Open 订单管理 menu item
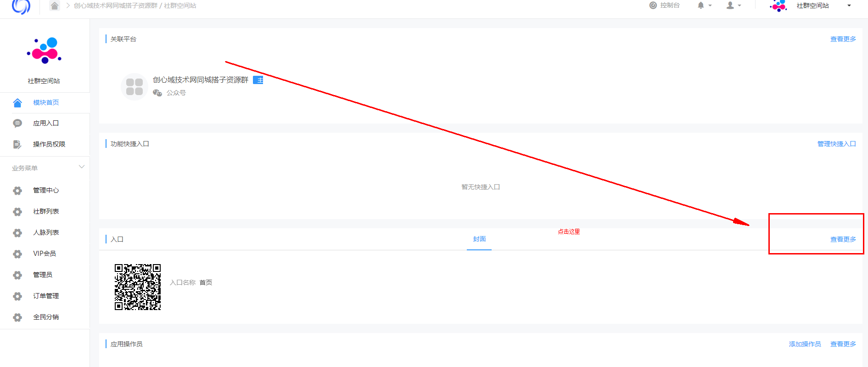 click(45, 296)
